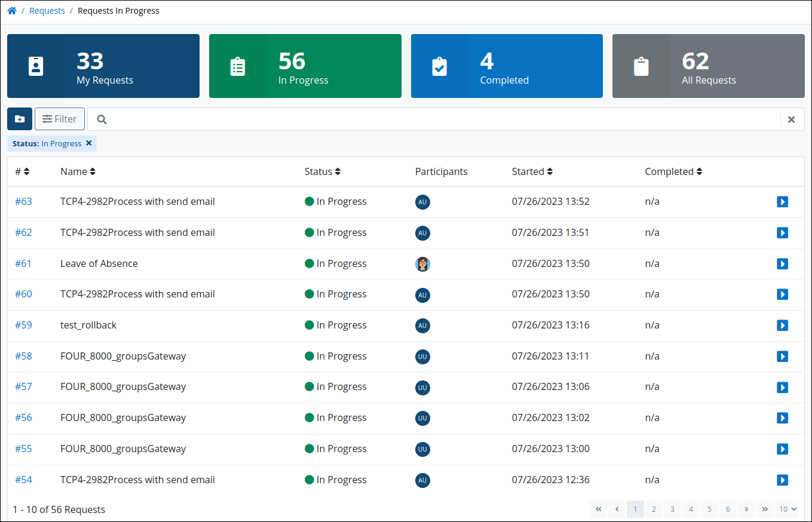This screenshot has width=812, height=522.
Task: Remove the Status: In Progress filter chip
Action: point(88,143)
